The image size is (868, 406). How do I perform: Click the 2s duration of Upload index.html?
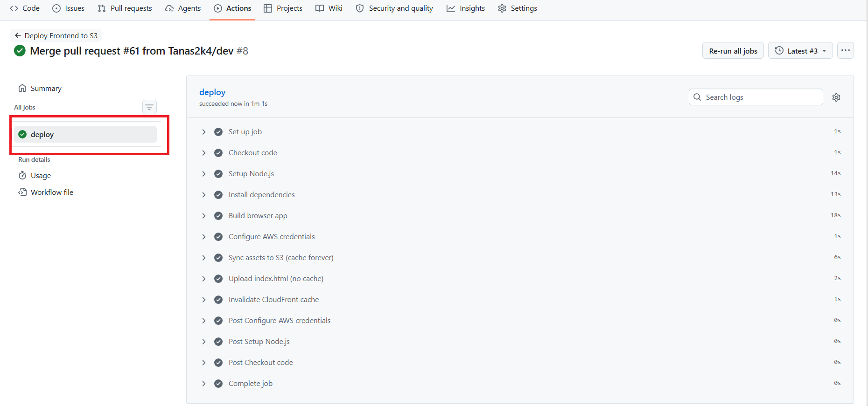point(837,278)
